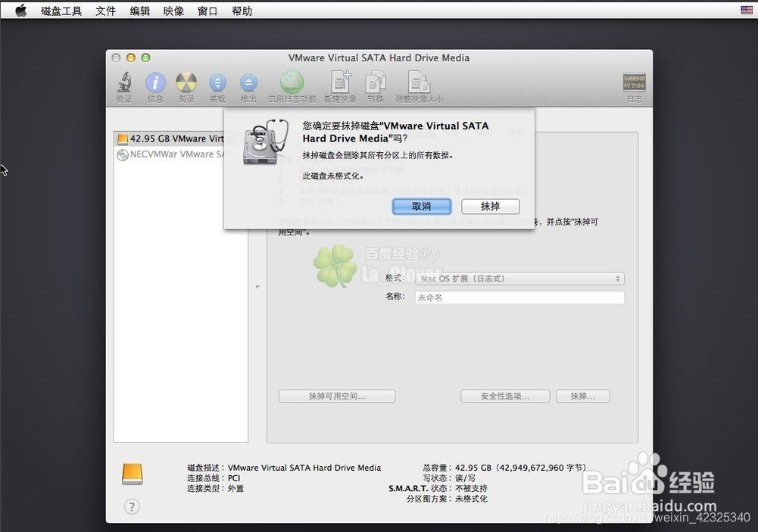Click the sidebar splitter handle
The image size is (758, 532).
(x=257, y=287)
